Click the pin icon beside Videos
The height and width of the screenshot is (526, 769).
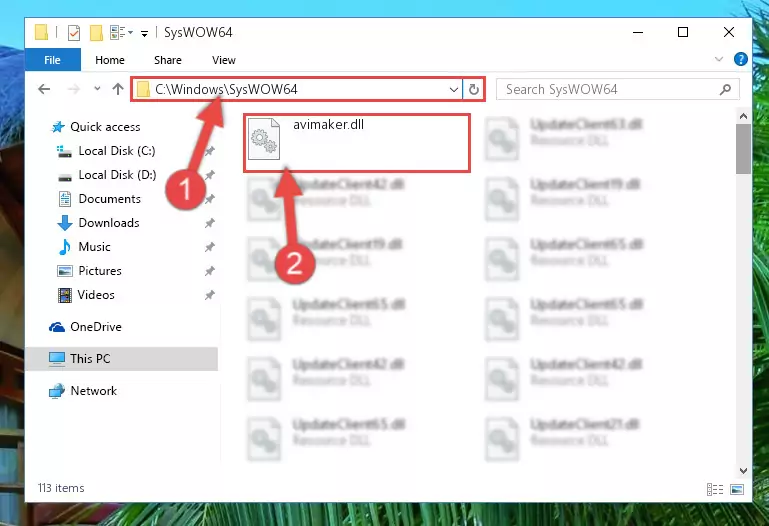coord(209,295)
